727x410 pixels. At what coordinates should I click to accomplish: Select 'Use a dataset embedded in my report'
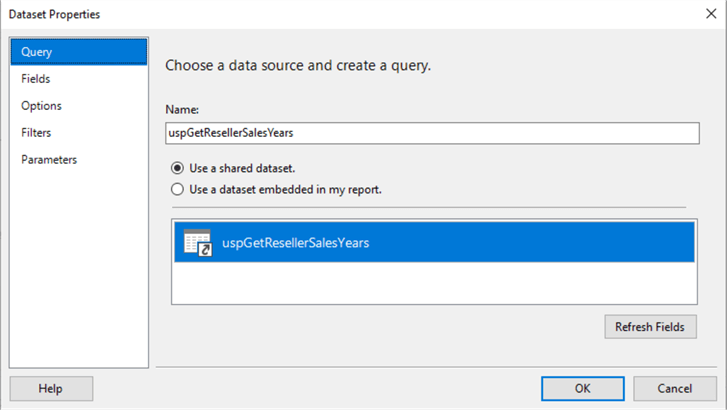coord(177,189)
